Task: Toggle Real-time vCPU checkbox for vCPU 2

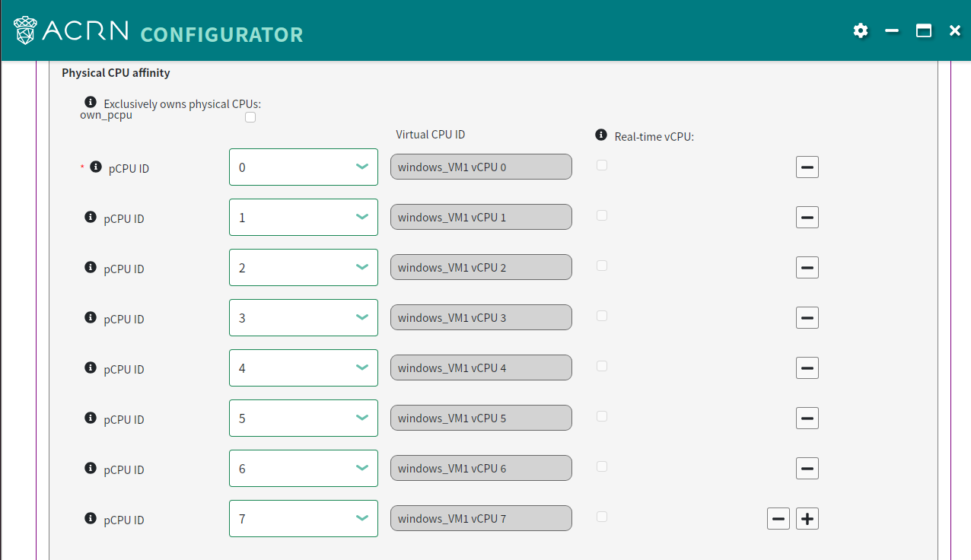Action: click(x=602, y=266)
